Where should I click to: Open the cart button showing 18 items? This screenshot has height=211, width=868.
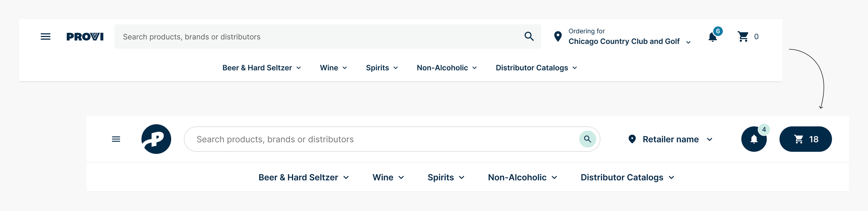click(806, 139)
